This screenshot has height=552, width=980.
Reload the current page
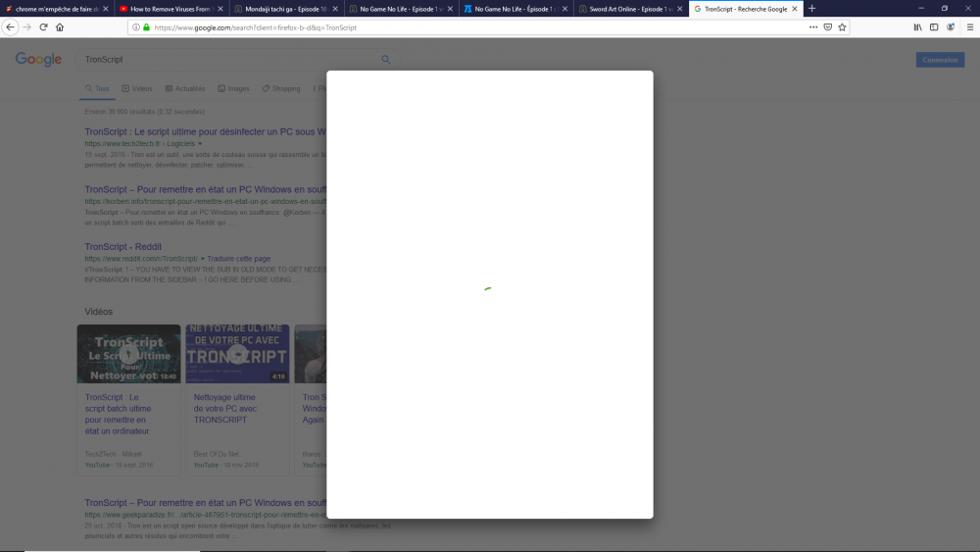43,26
